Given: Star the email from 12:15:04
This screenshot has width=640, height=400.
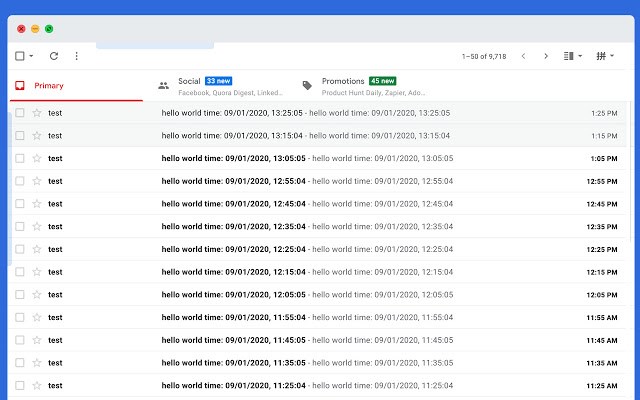Looking at the screenshot, I should [x=37, y=272].
